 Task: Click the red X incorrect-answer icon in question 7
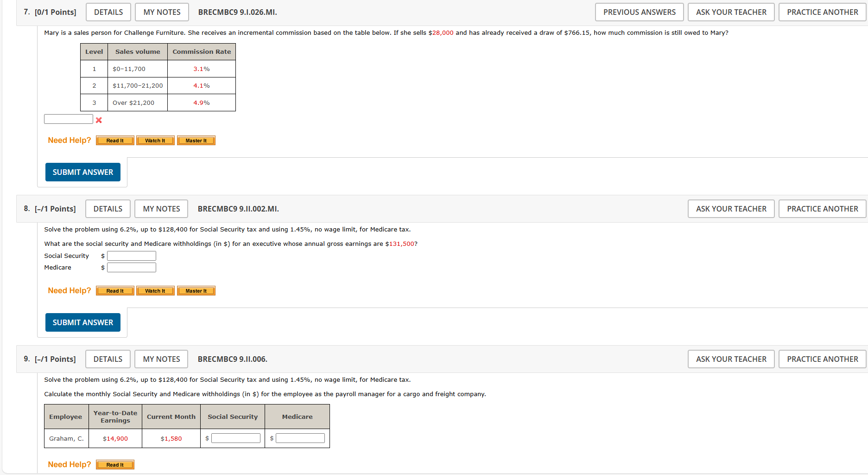click(98, 120)
